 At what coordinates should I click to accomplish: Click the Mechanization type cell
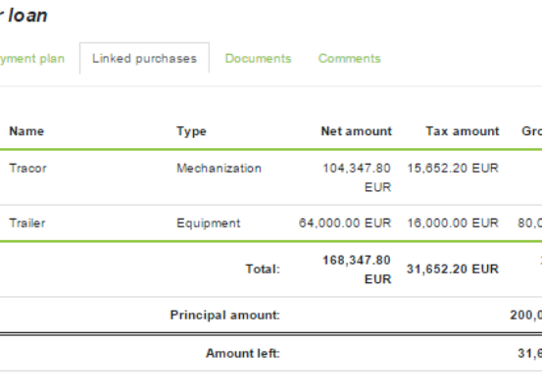tap(220, 169)
